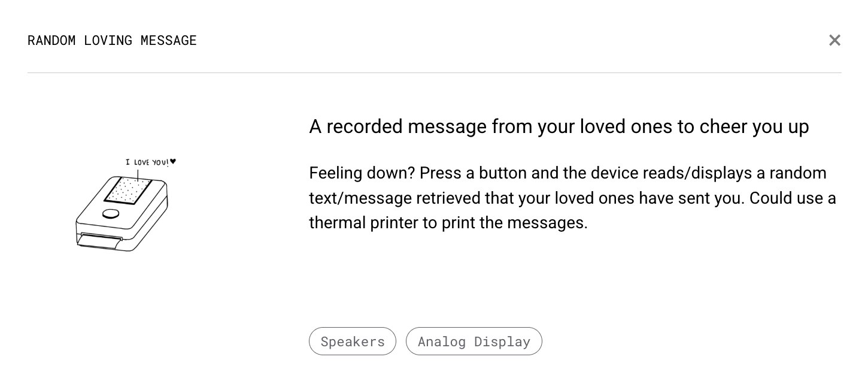Click the heading about recorded messages
Screen dimensions: 868x381
pos(559,126)
